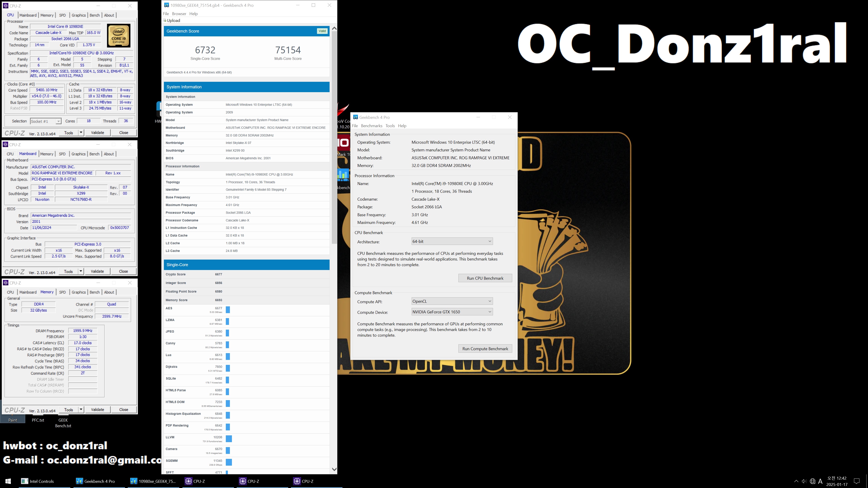Click Run CPU Benchmark
Screen dimensions: 868x488
tap(485, 278)
